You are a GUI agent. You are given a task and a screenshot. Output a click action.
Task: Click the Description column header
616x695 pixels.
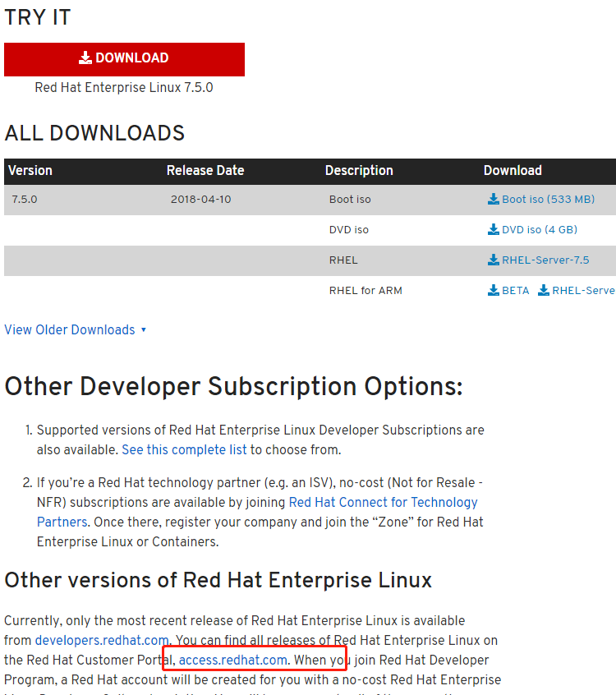(359, 171)
